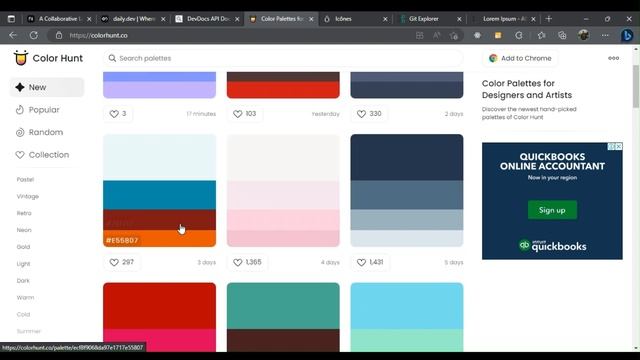640x360 pixels.
Task: Open the browser Favorites icon
Action: (x=541, y=36)
